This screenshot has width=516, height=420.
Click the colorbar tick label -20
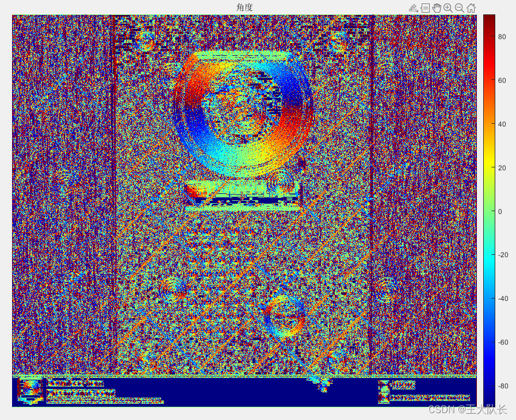pos(503,255)
